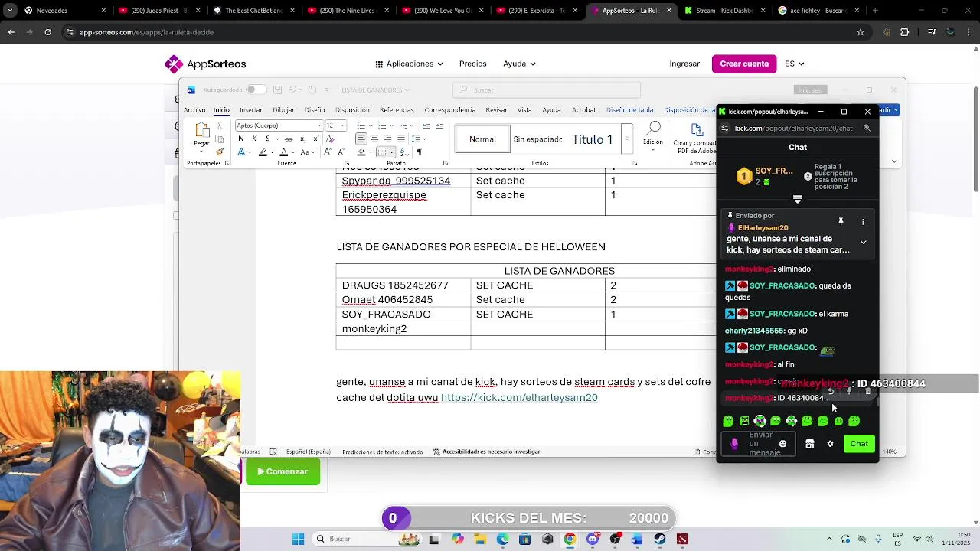Open kick.com/elharleysam20 link in document

pyautogui.click(x=519, y=398)
